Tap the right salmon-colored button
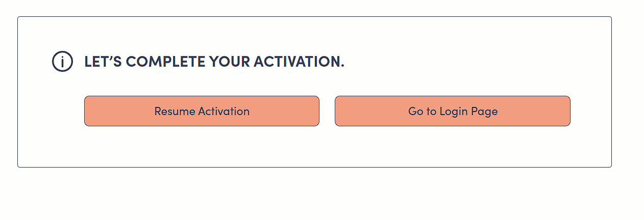This screenshot has height=220, width=644. (452, 111)
